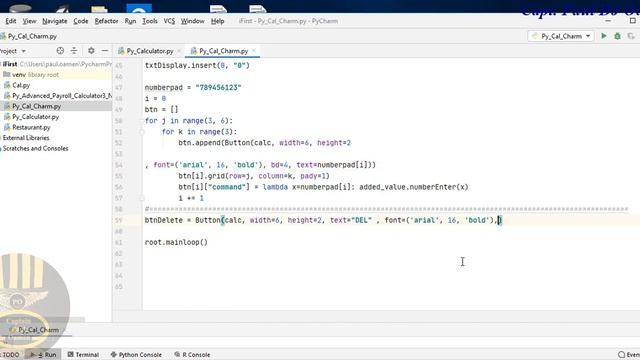Image resolution: width=640 pixels, height=360 pixels.
Task: Run the Py_Cal_Charm configuration
Action: point(604,36)
